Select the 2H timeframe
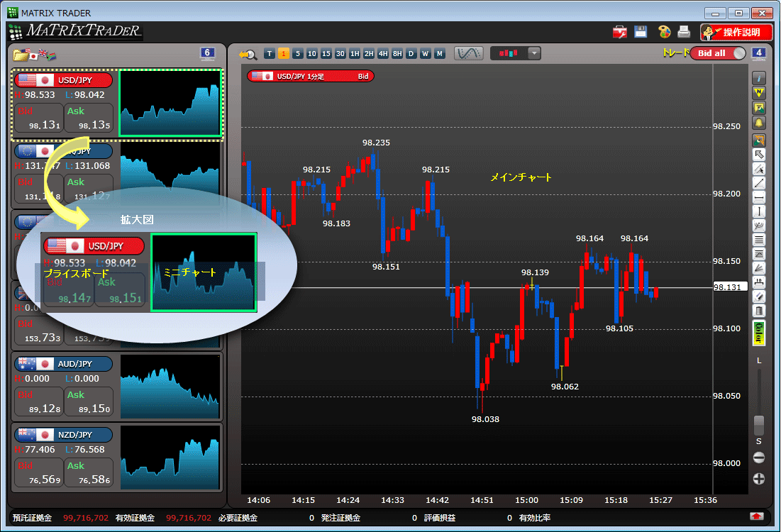Screen dimensions: 781x532 tap(369, 53)
